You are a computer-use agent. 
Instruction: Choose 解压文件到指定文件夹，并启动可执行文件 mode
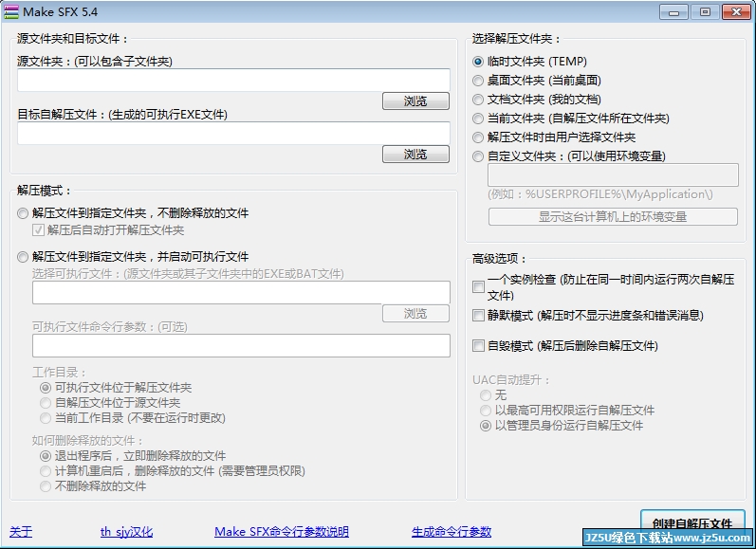(x=23, y=257)
